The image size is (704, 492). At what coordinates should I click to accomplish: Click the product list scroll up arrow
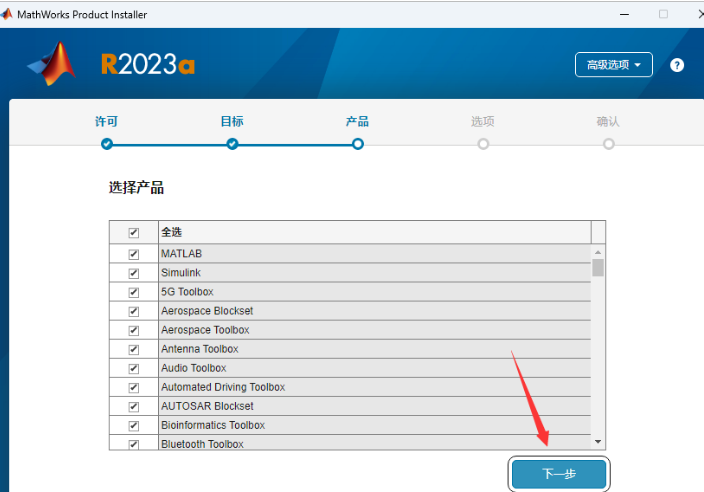[x=598, y=252]
